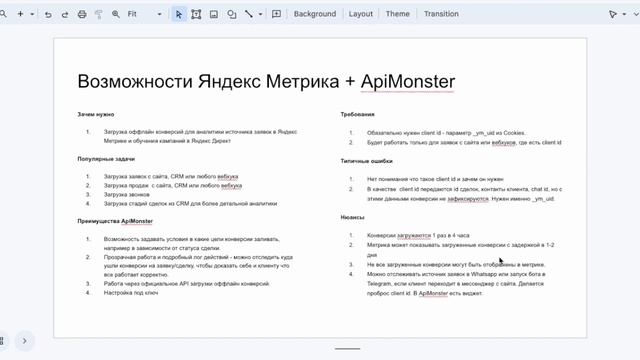The width and height of the screenshot is (640, 360).
Task: Redo the last undone action
Action: point(65,14)
